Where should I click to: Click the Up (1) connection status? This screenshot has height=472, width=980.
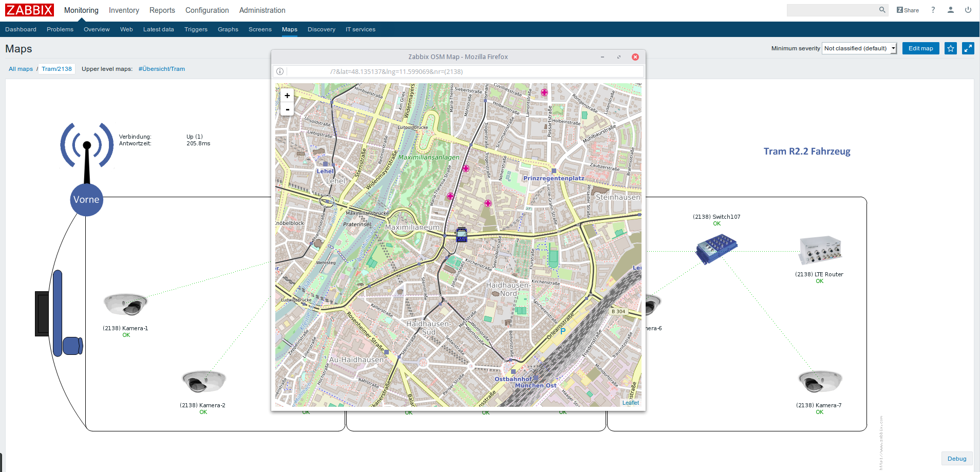coord(195,137)
